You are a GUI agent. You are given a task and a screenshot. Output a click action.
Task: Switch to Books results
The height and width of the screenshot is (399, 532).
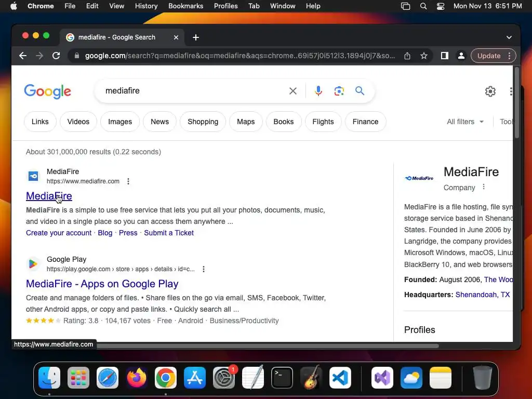tap(284, 122)
